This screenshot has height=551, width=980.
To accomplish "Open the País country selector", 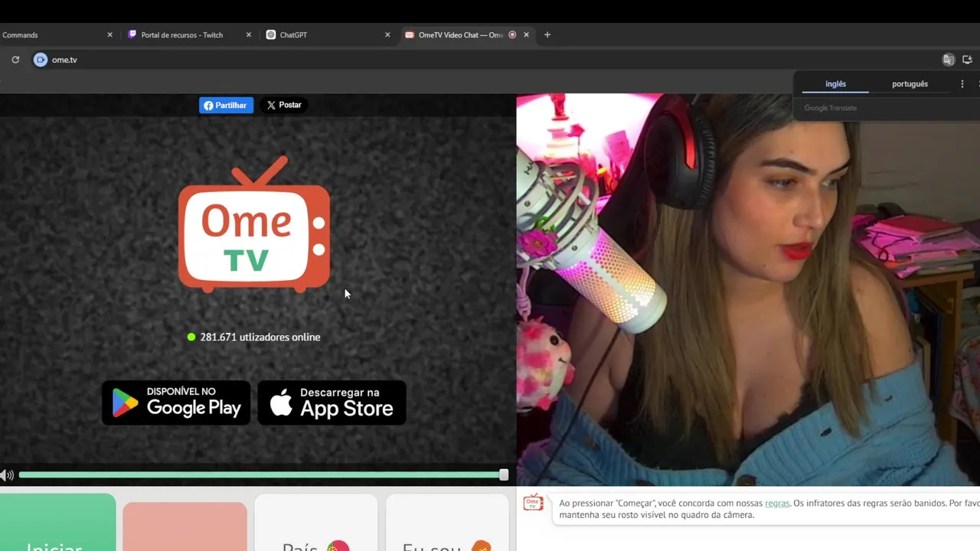I will click(315, 523).
